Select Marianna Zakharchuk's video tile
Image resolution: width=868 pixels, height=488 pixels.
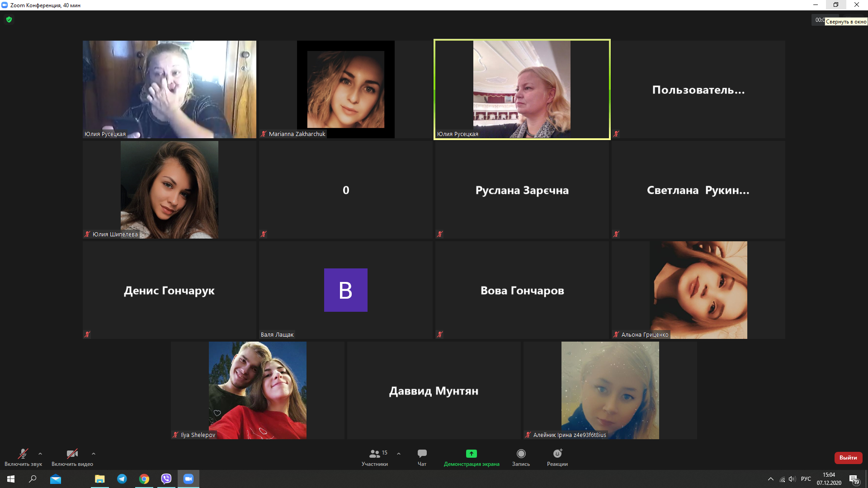(x=345, y=89)
